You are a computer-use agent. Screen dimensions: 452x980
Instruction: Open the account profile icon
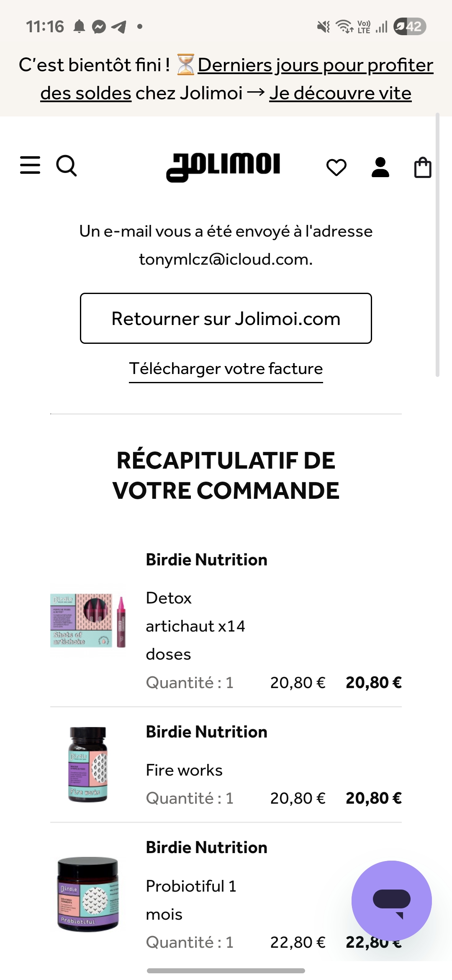[x=380, y=167]
